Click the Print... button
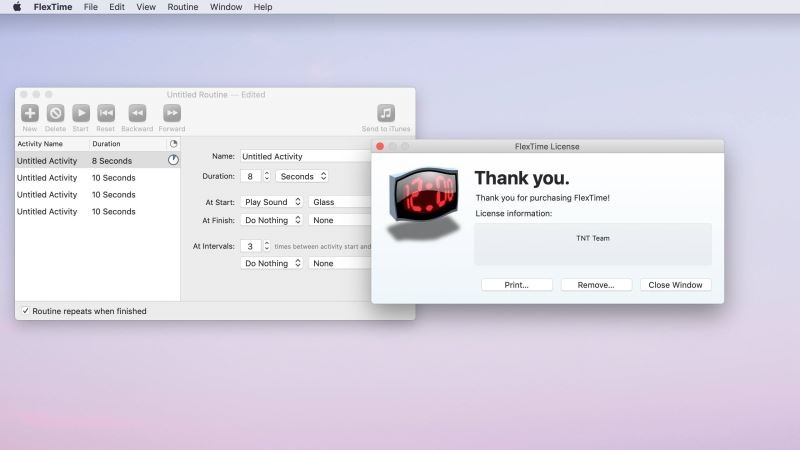The image size is (800, 450). pos(516,285)
